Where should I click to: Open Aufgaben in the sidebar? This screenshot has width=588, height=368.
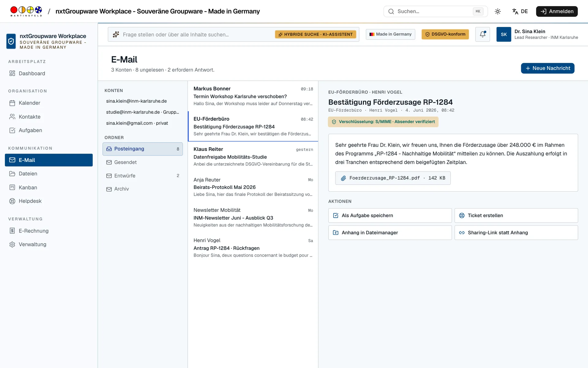coord(49,130)
